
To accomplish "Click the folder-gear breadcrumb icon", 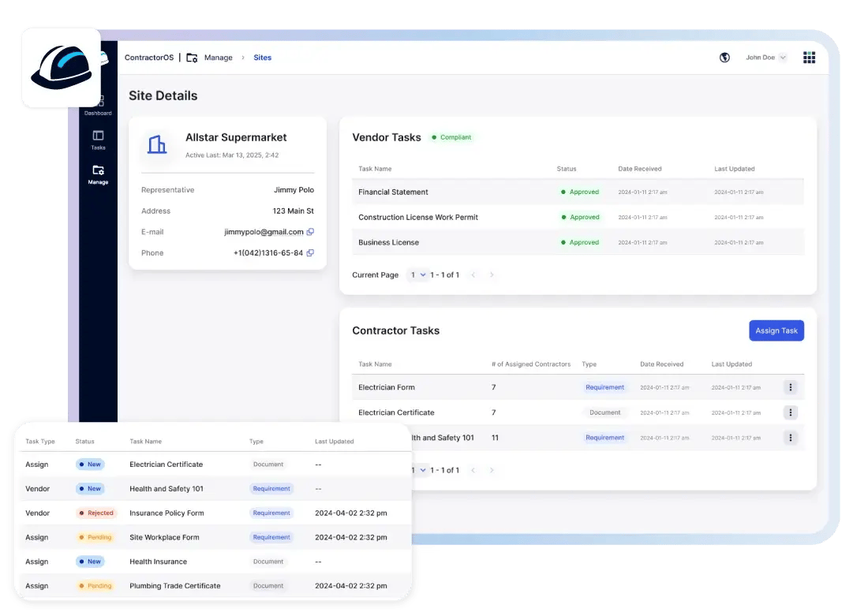I will [192, 58].
